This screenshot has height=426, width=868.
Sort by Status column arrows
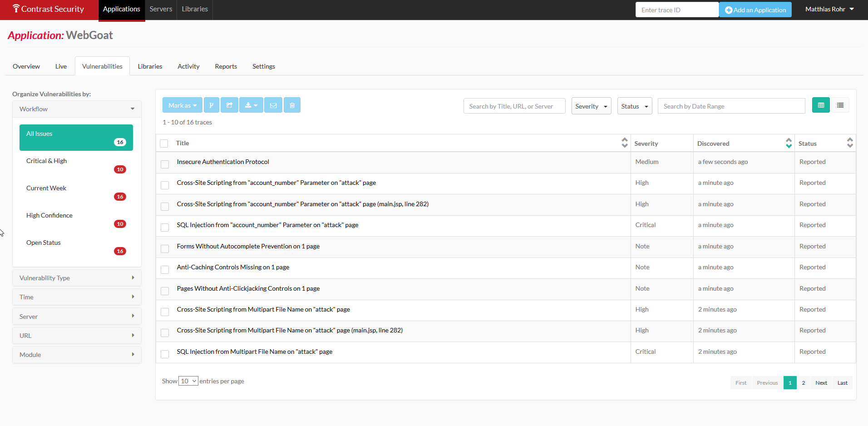point(850,143)
